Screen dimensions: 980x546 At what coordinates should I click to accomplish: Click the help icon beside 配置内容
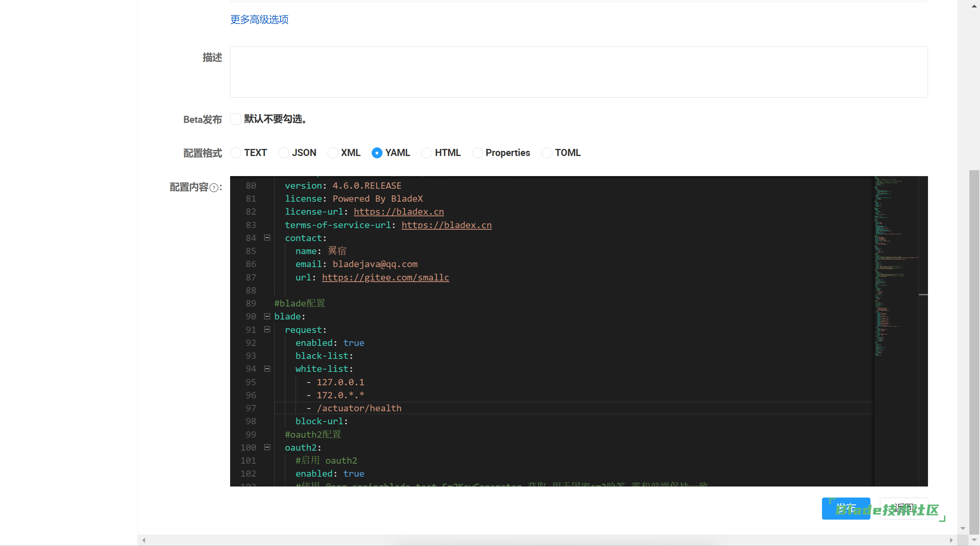(x=214, y=188)
